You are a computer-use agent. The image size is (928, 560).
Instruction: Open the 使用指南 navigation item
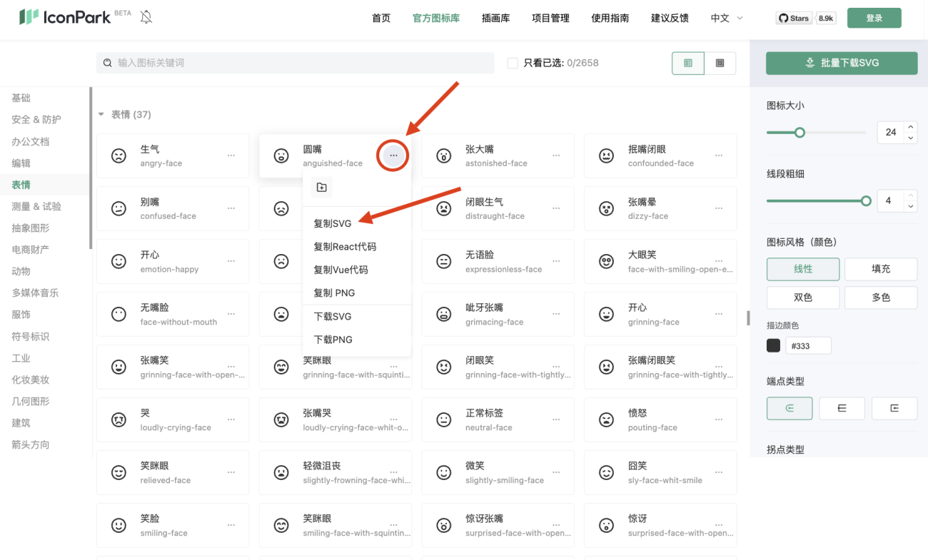(610, 18)
